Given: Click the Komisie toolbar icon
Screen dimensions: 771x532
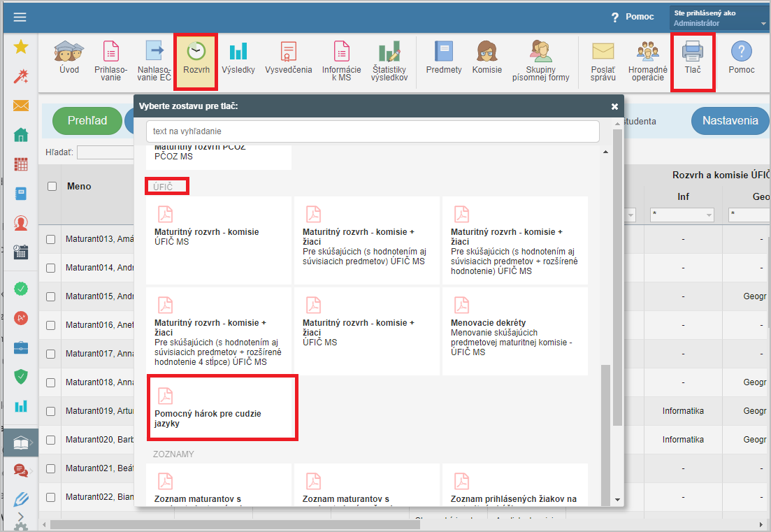Looking at the screenshot, I should click(487, 53).
